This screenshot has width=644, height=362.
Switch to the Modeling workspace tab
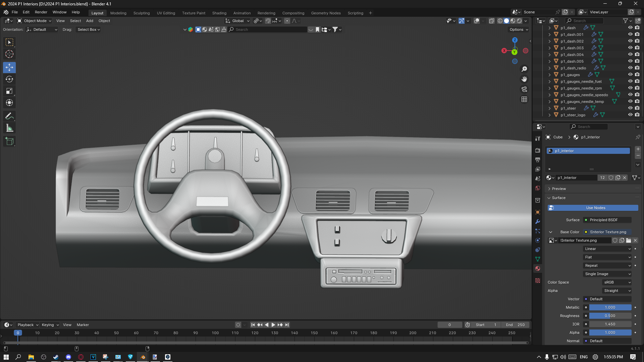pos(118,13)
